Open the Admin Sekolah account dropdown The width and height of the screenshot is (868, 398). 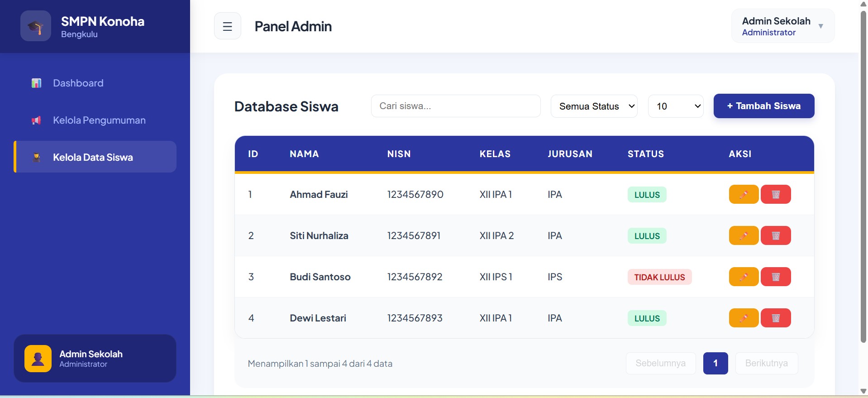[782, 26]
